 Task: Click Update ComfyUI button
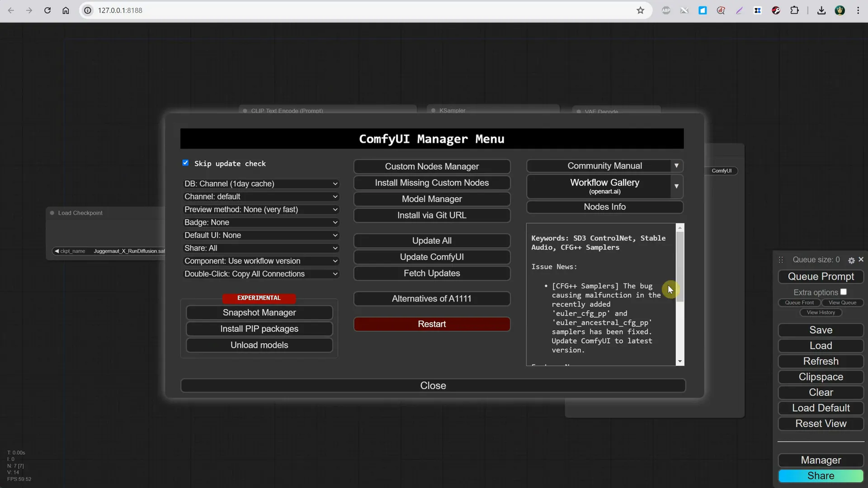pyautogui.click(x=432, y=257)
